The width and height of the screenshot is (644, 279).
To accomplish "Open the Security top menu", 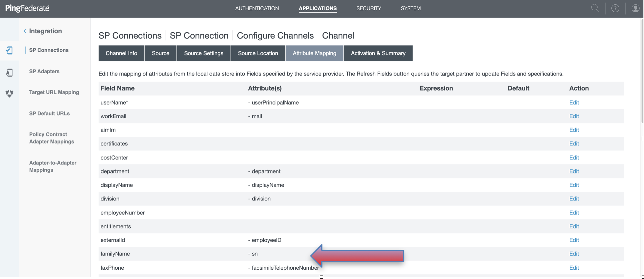I will coord(369,8).
